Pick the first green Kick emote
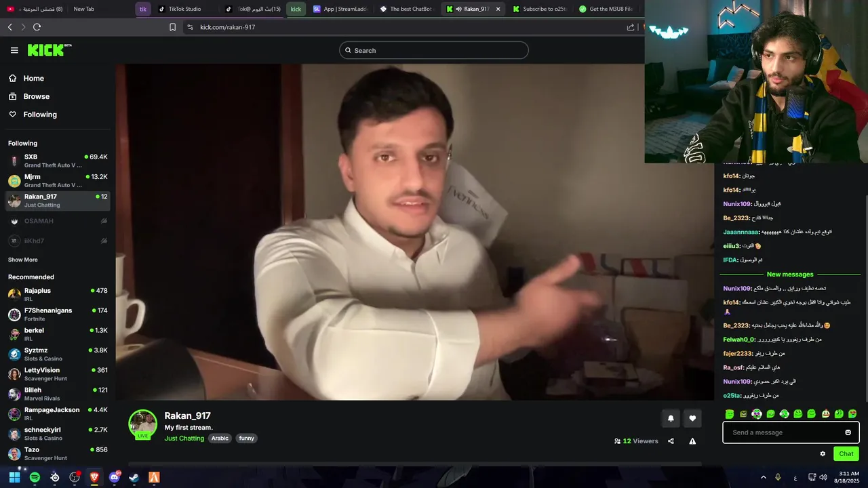The height and width of the screenshot is (488, 868). point(730,413)
